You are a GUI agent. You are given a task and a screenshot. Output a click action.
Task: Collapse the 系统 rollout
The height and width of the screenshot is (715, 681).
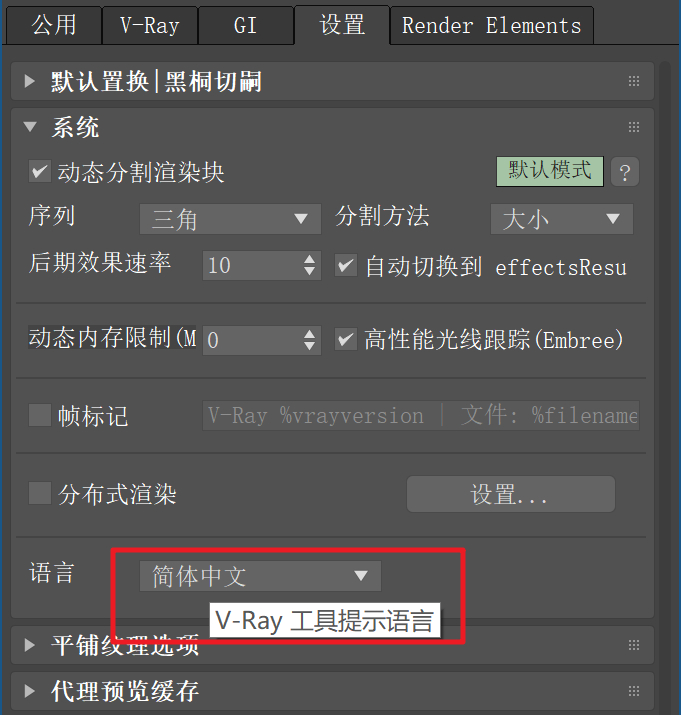coord(30,127)
